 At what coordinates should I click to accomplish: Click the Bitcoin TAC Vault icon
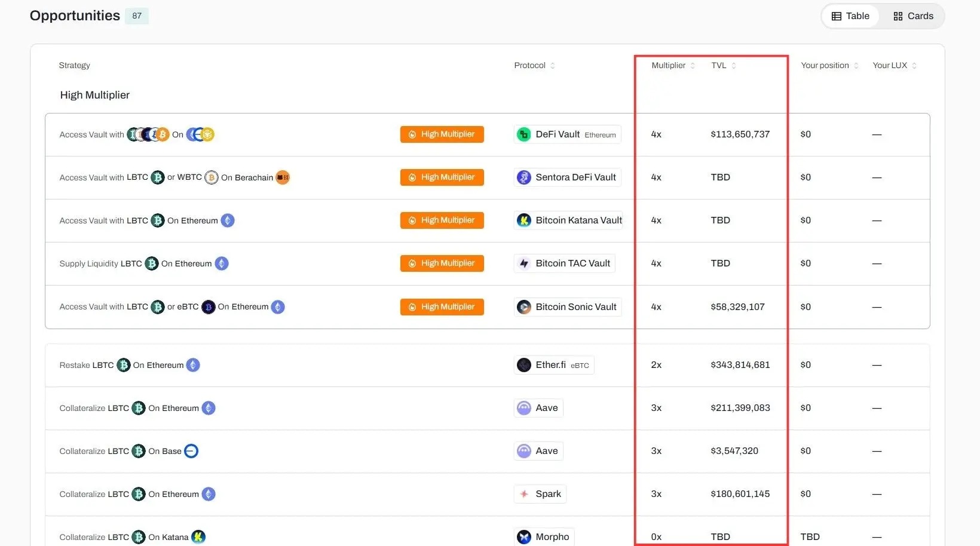pos(524,263)
